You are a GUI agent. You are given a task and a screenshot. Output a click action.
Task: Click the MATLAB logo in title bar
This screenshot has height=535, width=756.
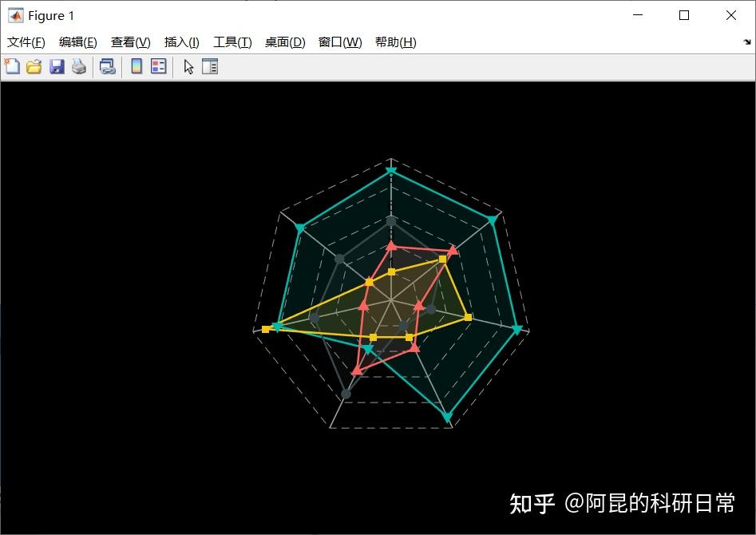pyautogui.click(x=15, y=15)
